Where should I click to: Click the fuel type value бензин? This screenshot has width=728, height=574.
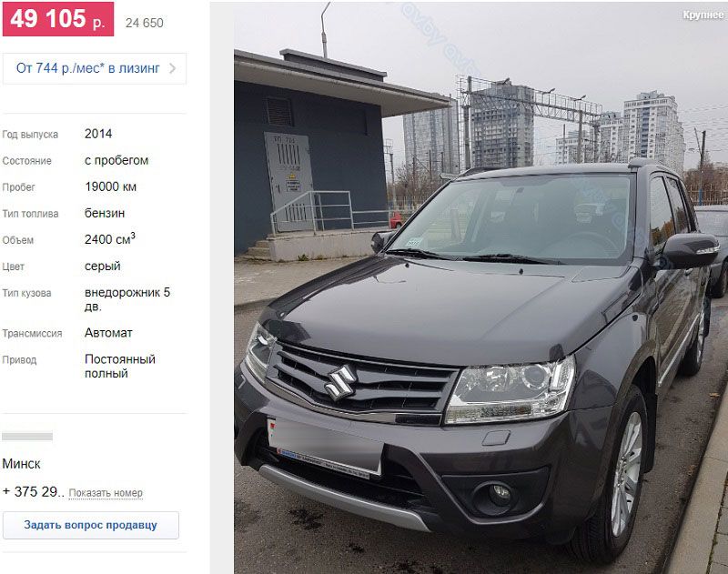pyautogui.click(x=105, y=213)
